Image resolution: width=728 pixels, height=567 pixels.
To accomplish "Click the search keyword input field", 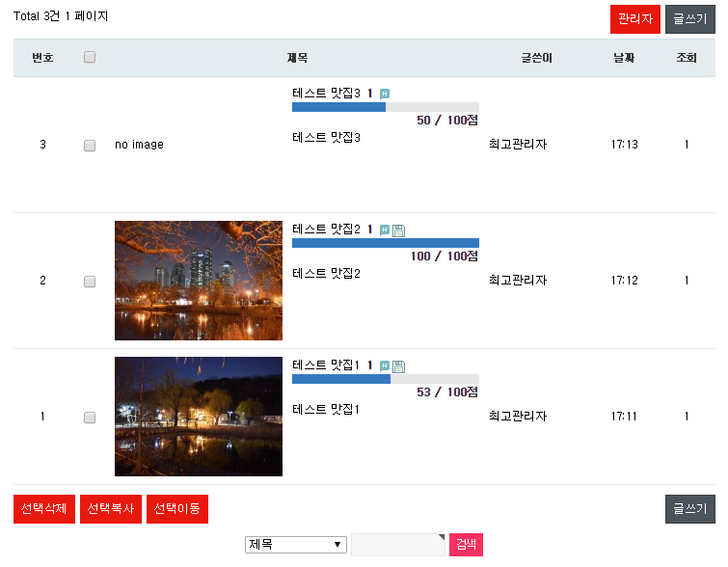I will [398, 545].
